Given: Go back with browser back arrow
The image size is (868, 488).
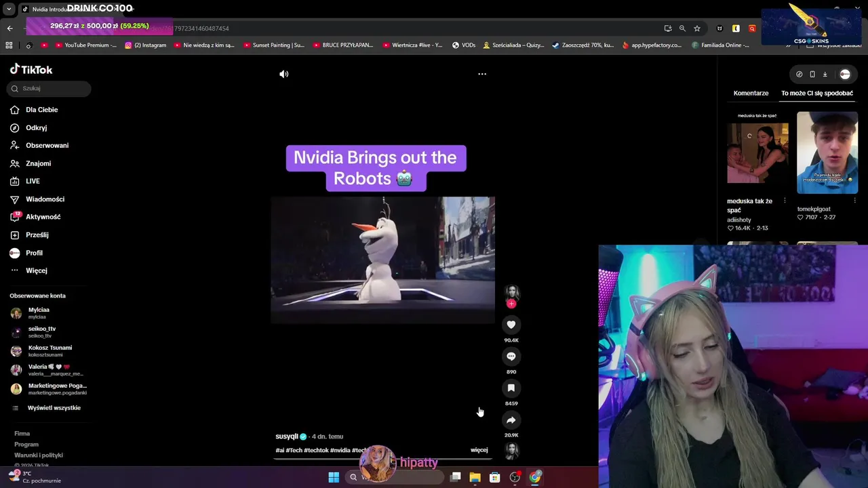Looking at the screenshot, I should 9,28.
